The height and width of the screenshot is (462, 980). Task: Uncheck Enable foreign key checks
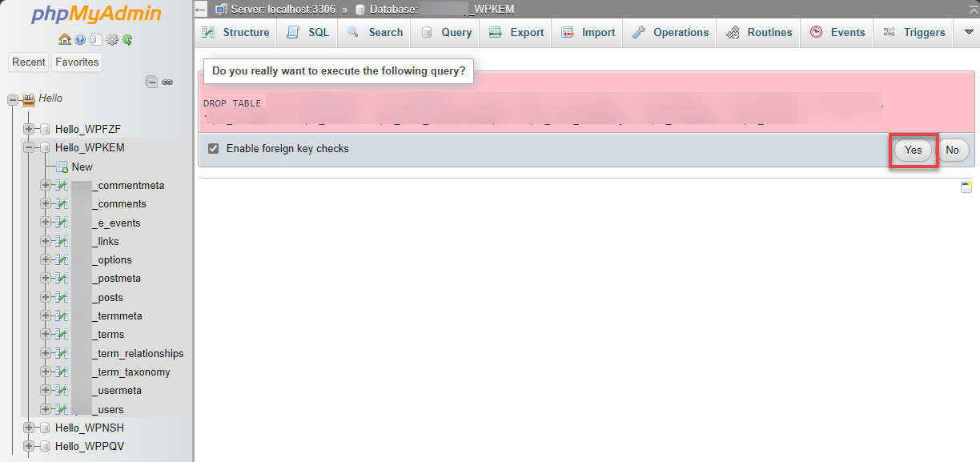coord(213,148)
